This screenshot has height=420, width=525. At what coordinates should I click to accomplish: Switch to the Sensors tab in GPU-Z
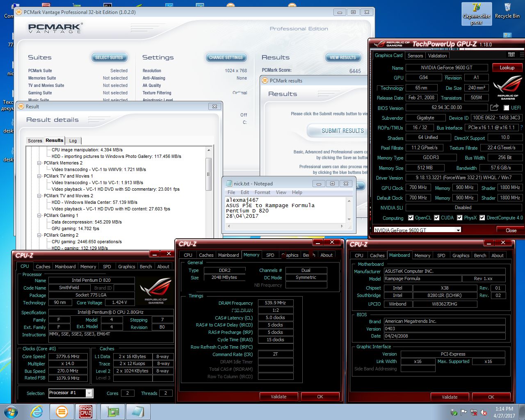415,56
